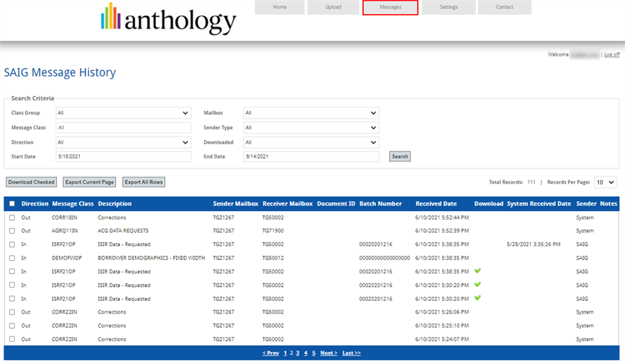Toggle the select-all checkbox in the table header
The width and height of the screenshot is (625, 364).
(x=12, y=204)
